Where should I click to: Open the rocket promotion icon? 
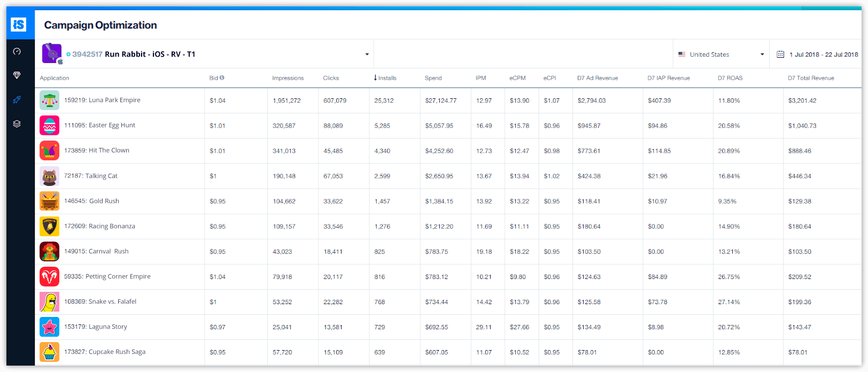click(17, 100)
